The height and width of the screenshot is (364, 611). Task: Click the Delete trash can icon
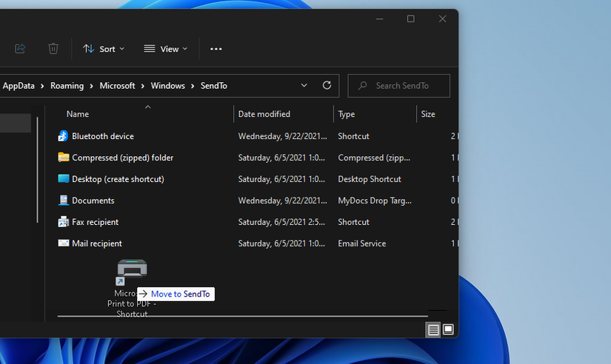pos(53,49)
